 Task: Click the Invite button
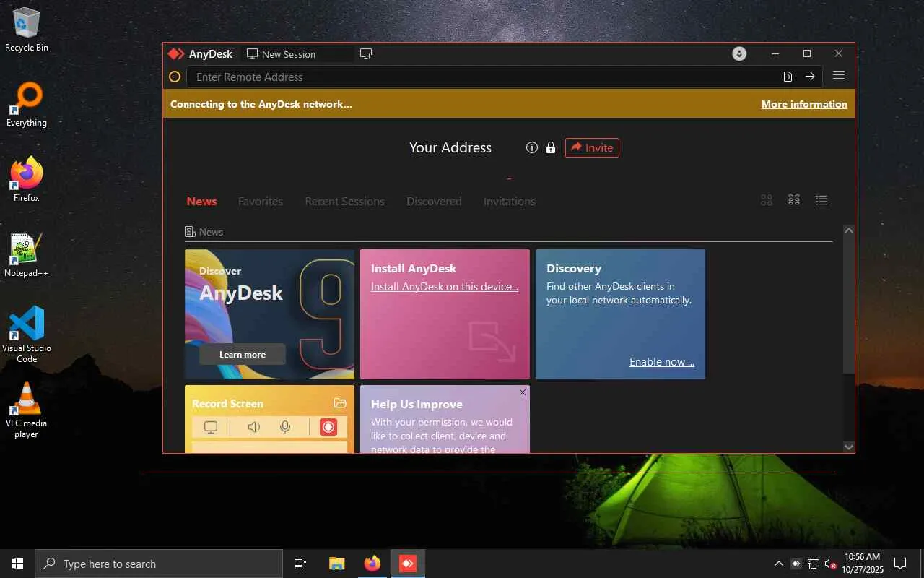click(x=592, y=147)
